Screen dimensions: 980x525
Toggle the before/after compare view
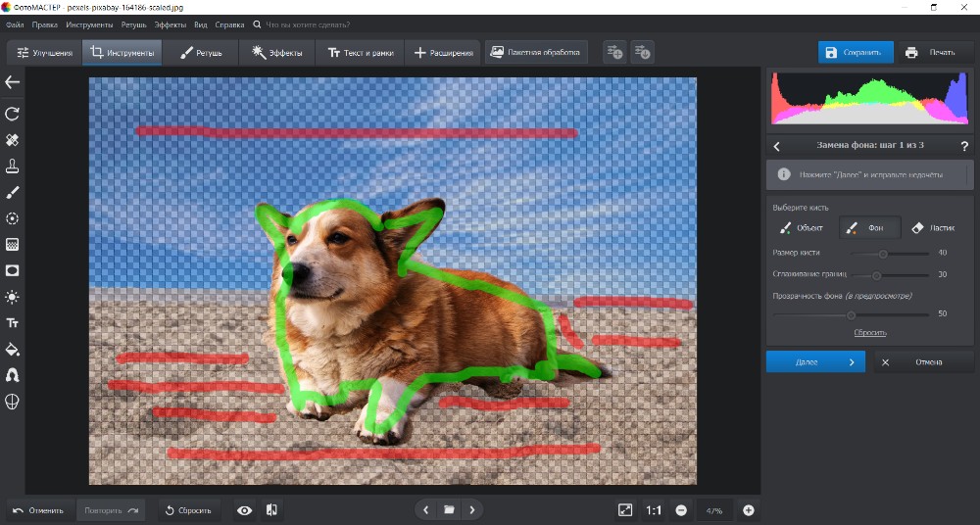pos(271,510)
